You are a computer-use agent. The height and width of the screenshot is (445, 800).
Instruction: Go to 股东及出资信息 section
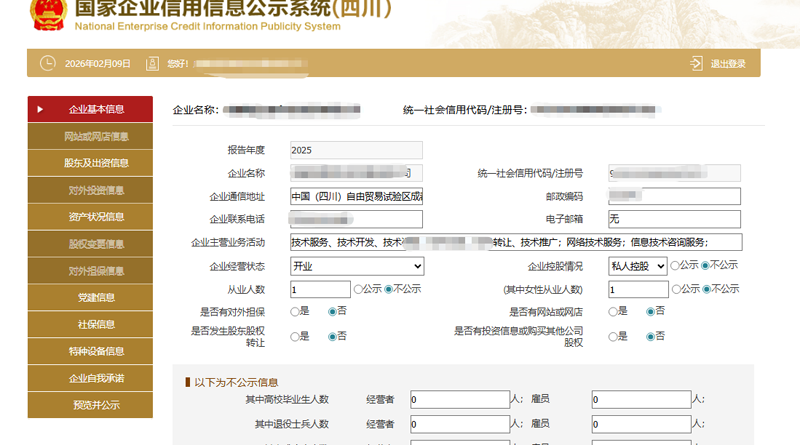click(90, 163)
